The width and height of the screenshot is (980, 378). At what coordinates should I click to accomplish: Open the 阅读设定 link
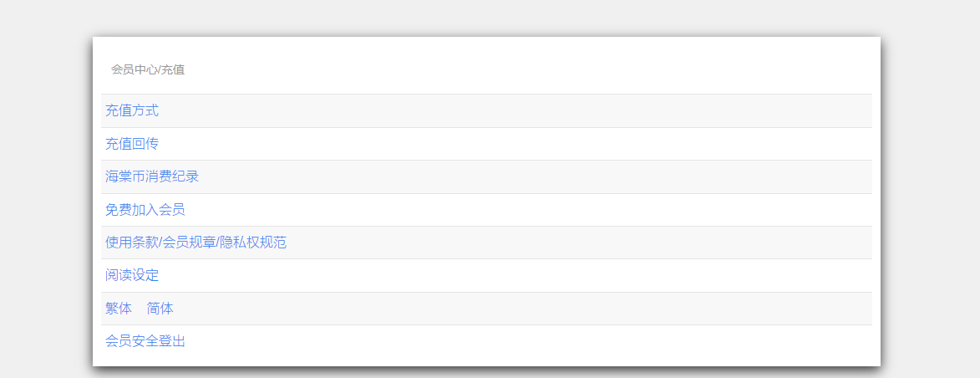pyautogui.click(x=132, y=275)
